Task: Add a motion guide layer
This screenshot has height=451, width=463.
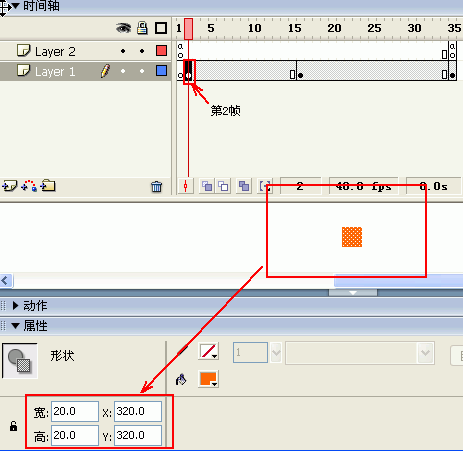Action: pyautogui.click(x=29, y=186)
